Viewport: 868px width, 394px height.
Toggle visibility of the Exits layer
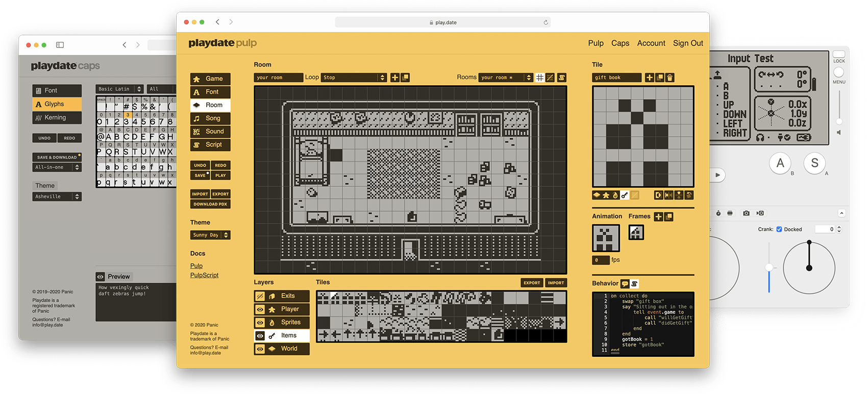click(x=260, y=296)
